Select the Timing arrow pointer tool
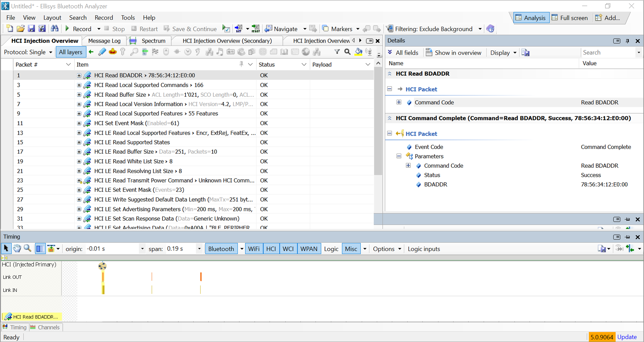The width and height of the screenshot is (644, 342). click(x=6, y=248)
